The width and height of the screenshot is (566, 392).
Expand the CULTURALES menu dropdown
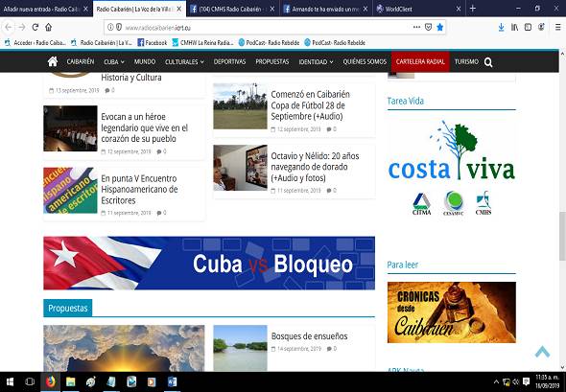(x=184, y=61)
